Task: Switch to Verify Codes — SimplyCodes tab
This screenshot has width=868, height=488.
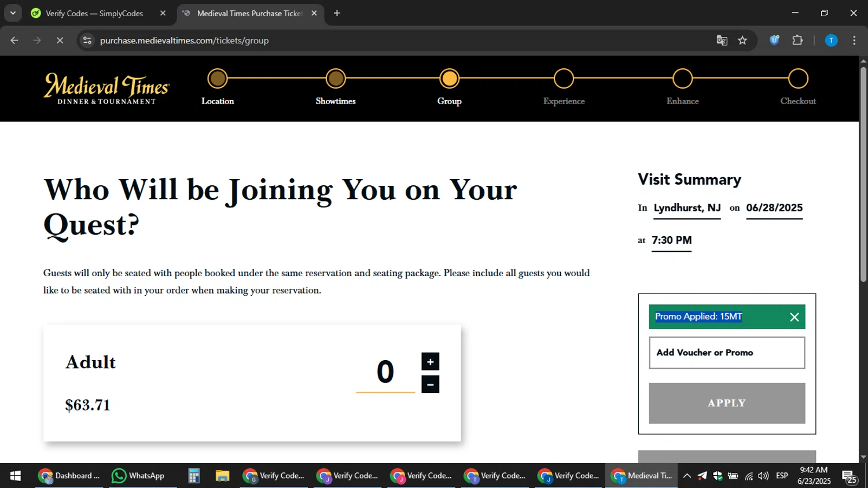Action: click(94, 13)
